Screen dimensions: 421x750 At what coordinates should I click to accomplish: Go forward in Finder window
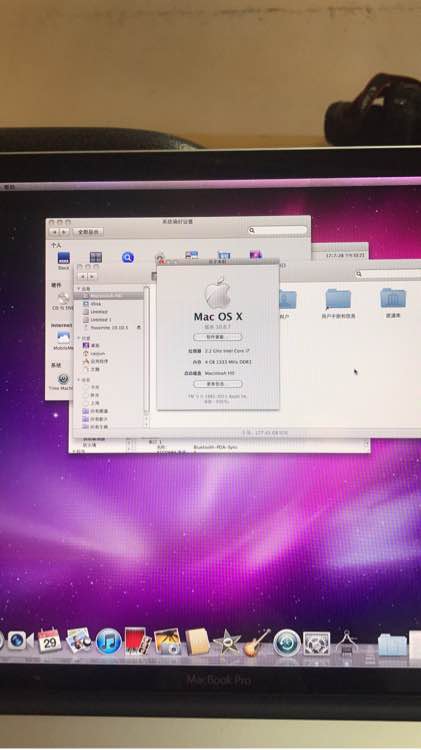91,276
